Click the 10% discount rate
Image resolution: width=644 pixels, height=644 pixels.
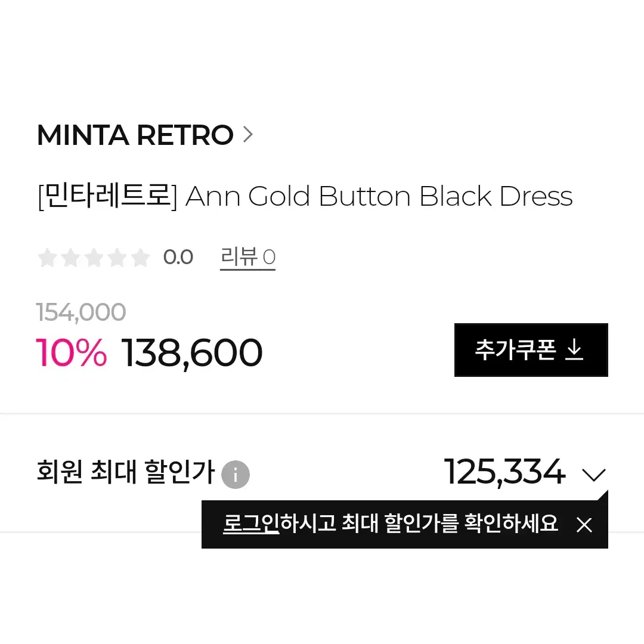(72, 352)
